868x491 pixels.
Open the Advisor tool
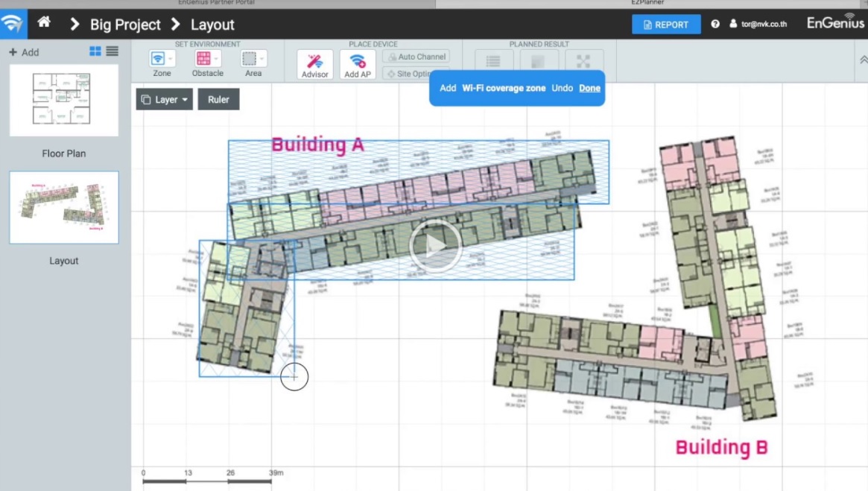point(315,65)
